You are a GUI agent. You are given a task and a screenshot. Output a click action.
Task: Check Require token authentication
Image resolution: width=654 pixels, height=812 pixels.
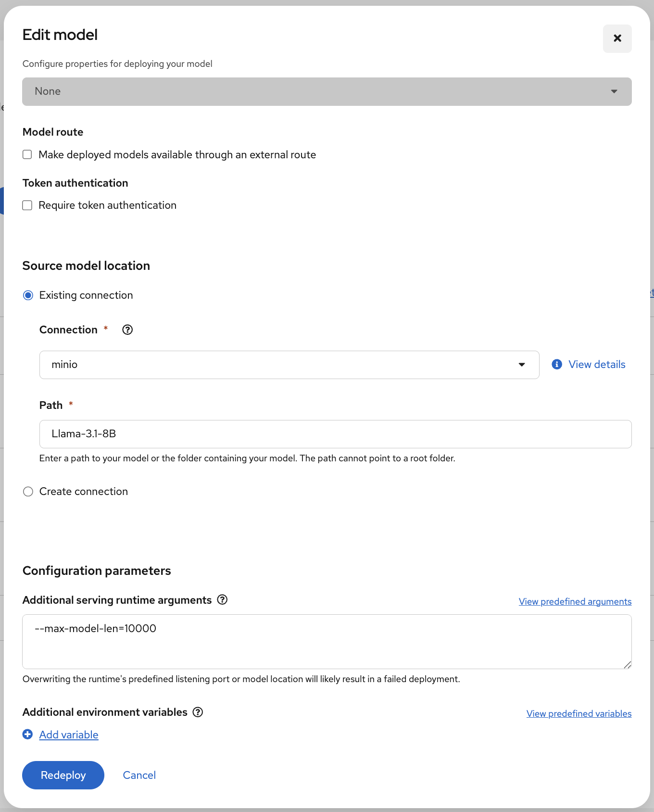(x=27, y=205)
